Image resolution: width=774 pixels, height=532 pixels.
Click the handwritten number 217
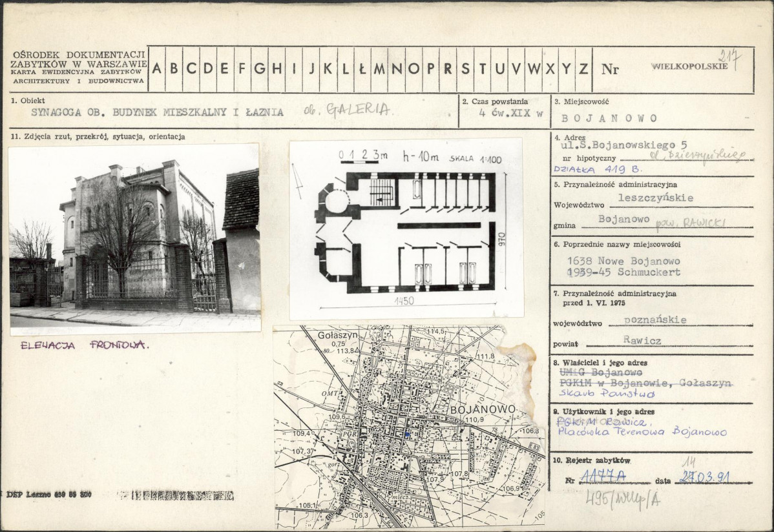[x=730, y=59]
